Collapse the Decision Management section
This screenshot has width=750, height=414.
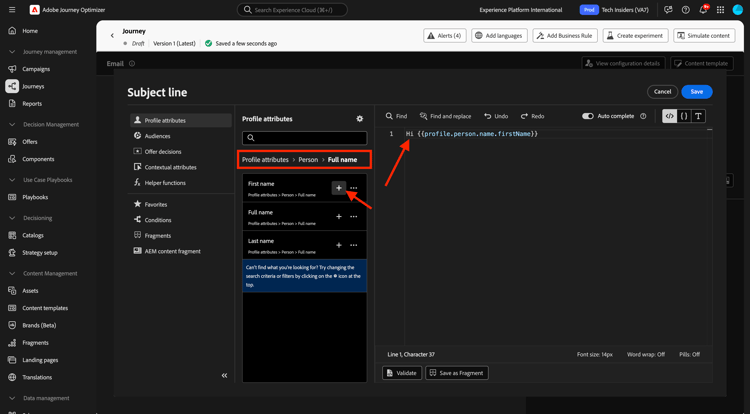(x=12, y=125)
